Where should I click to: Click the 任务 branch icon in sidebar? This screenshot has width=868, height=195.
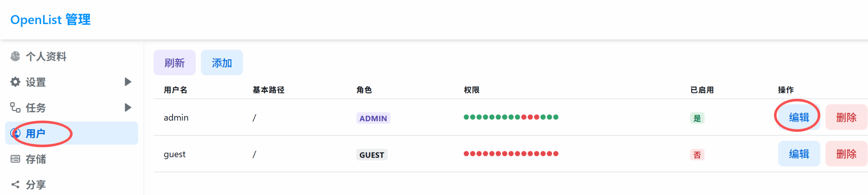coord(15,107)
